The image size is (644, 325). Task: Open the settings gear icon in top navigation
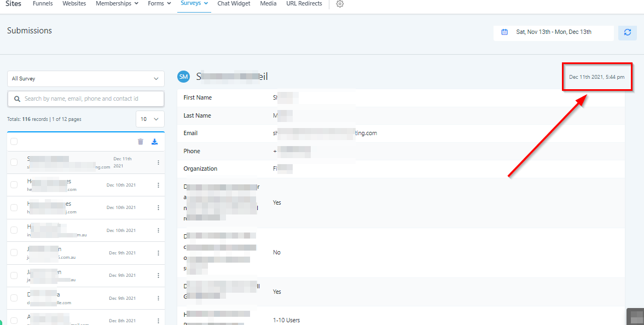(x=340, y=4)
